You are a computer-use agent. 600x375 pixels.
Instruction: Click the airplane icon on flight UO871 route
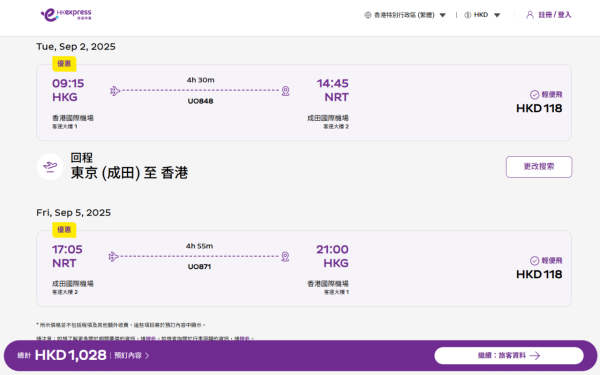[x=114, y=256]
